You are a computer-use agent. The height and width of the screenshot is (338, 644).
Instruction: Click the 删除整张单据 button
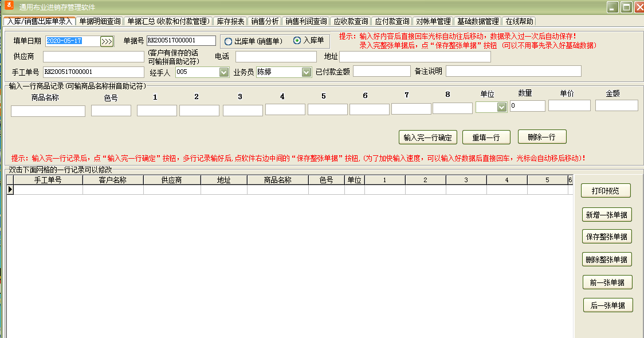pos(607,260)
